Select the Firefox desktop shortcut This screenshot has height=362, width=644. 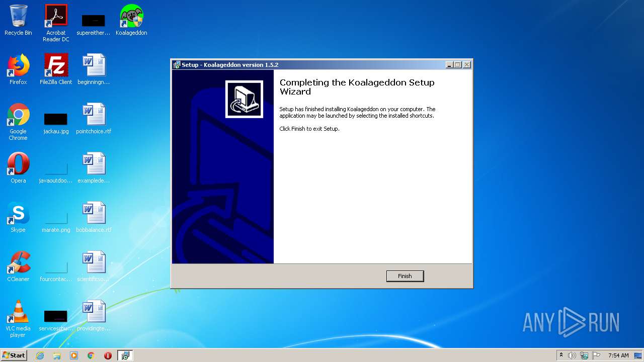[18, 69]
